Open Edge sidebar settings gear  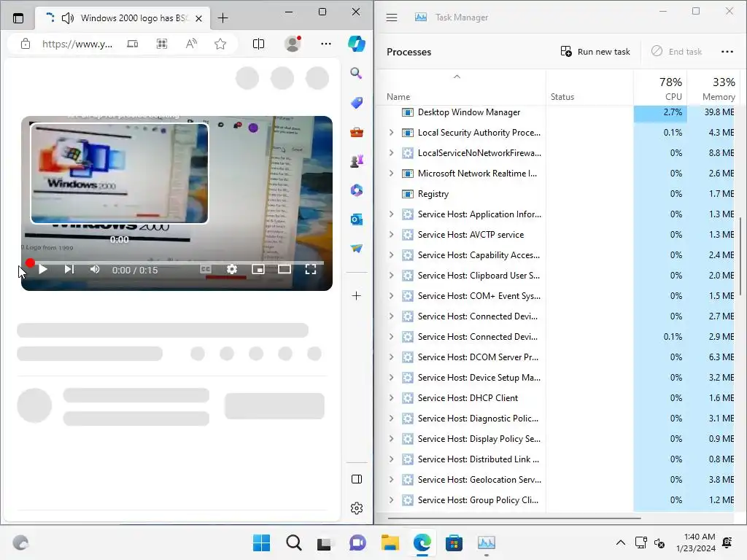pos(356,508)
